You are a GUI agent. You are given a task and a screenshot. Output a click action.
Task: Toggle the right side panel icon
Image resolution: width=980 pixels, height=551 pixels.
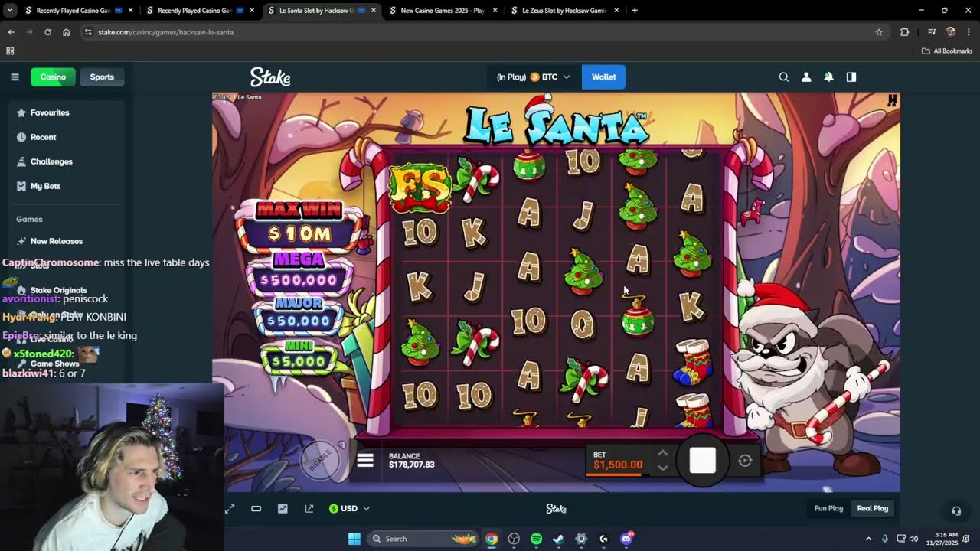[851, 77]
